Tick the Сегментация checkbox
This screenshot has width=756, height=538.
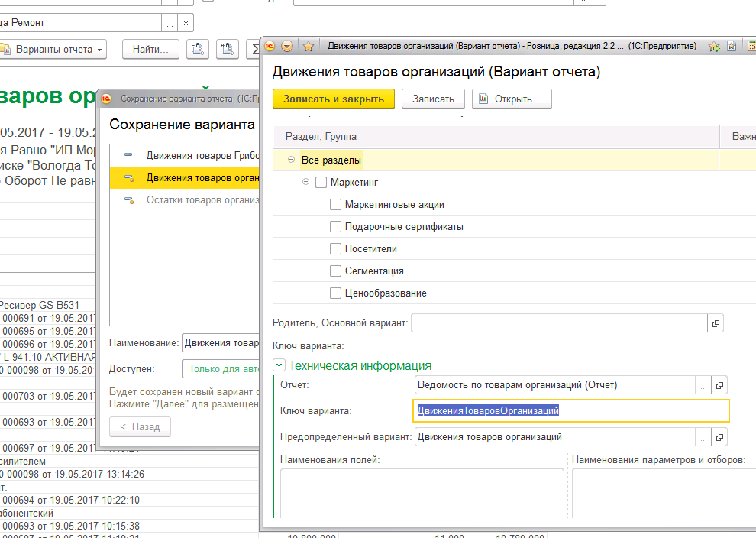point(335,271)
